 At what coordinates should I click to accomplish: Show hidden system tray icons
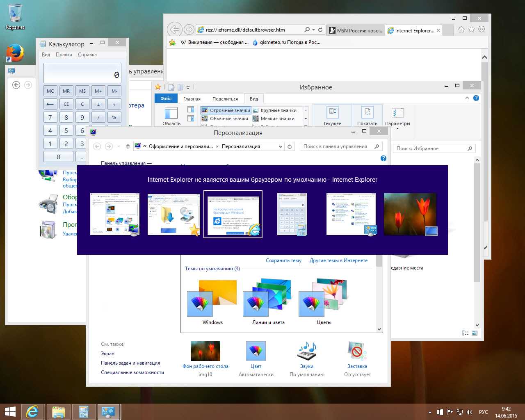430,412
